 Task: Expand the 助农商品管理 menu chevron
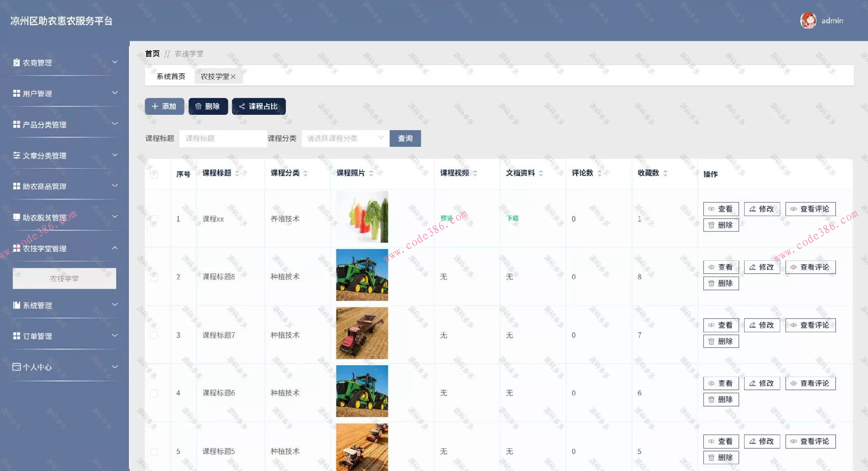point(115,185)
